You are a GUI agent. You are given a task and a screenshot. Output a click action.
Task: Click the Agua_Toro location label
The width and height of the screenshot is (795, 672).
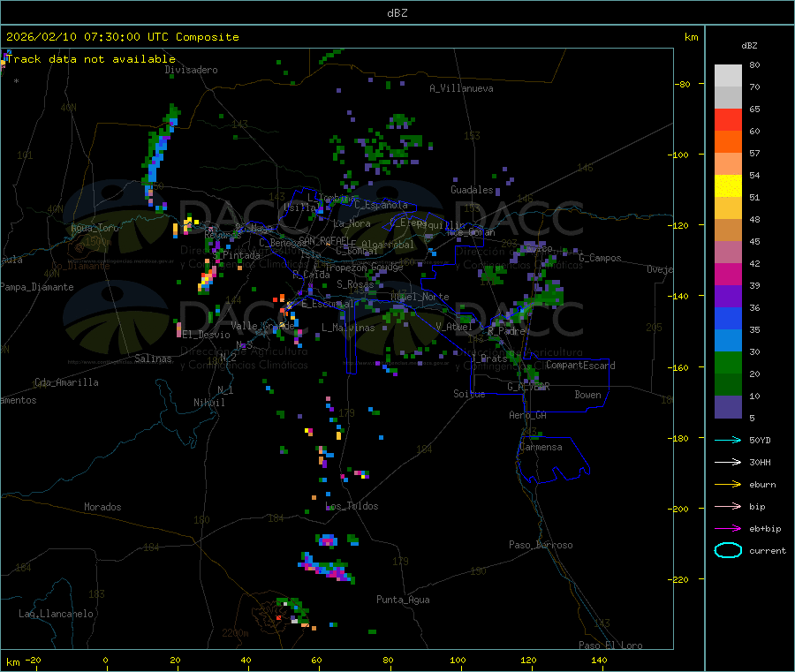[x=95, y=228]
